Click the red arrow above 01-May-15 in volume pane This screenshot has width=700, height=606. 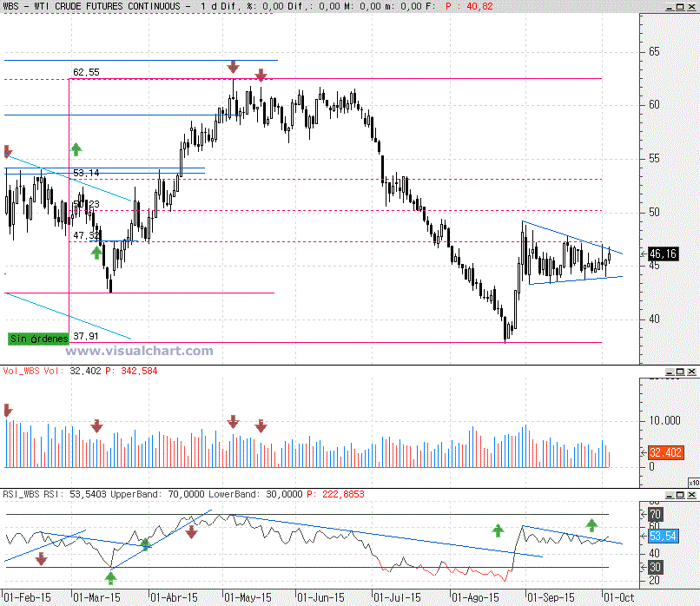pyautogui.click(x=233, y=421)
